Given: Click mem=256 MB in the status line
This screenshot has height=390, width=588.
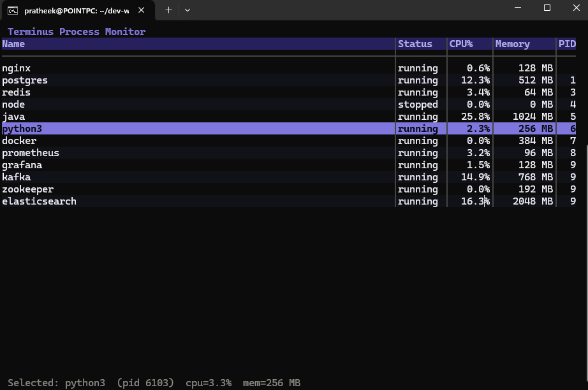Looking at the screenshot, I should [x=272, y=383].
